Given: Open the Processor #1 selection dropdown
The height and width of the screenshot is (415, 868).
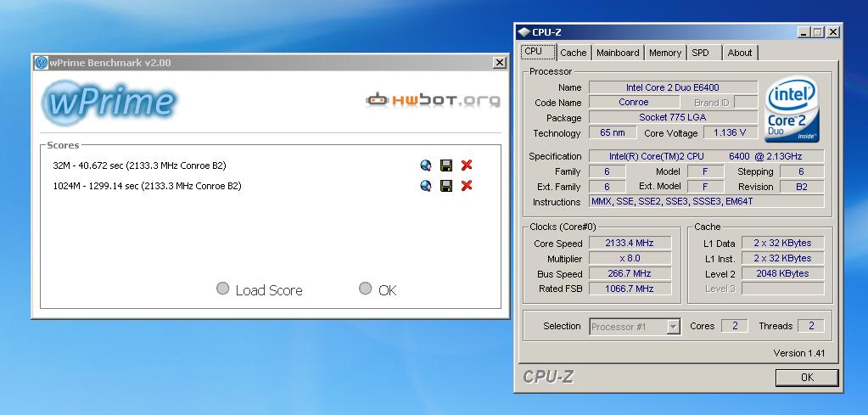Looking at the screenshot, I should pyautogui.click(x=635, y=327).
